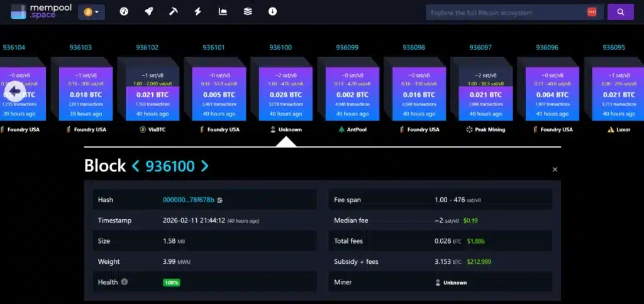Click the weight value 3.99 MWU
Screen dimensions: 644x304
click(x=177, y=262)
